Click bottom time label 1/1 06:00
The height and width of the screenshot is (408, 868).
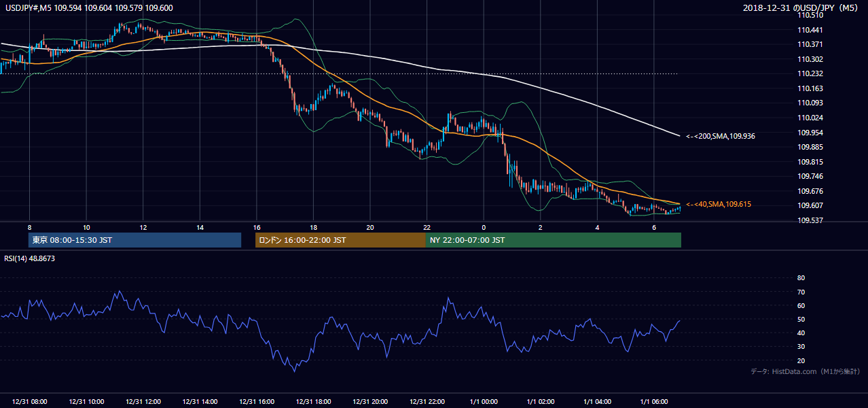tap(654, 402)
